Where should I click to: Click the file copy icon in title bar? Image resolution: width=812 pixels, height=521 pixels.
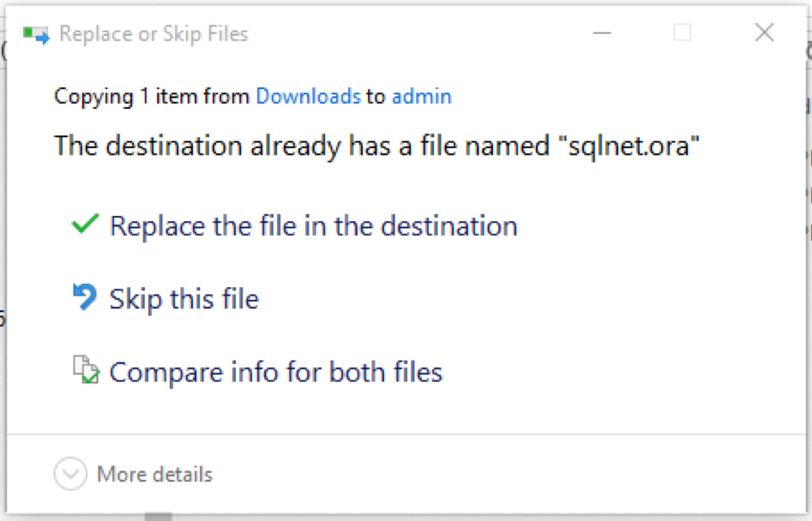click(36, 35)
